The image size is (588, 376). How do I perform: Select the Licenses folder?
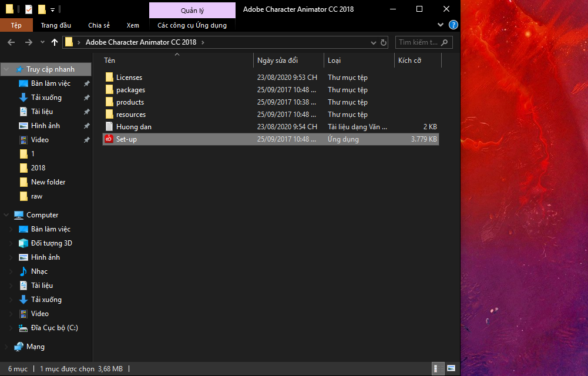(271, 77)
